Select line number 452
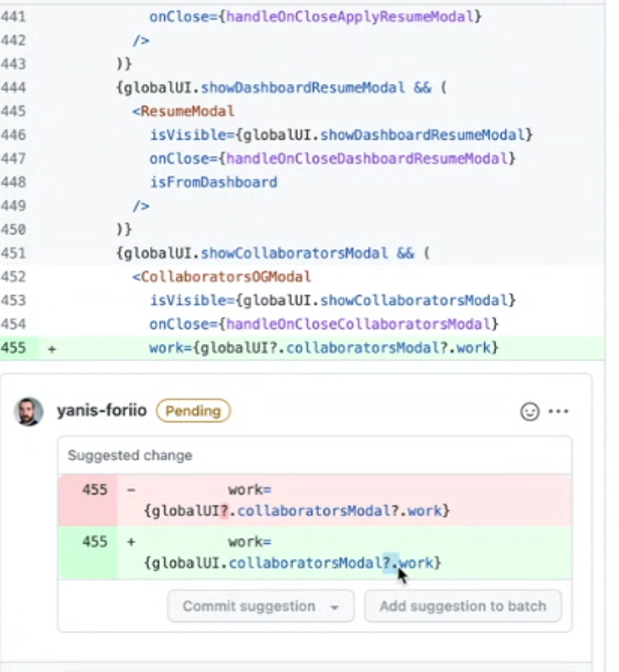This screenshot has height=672, width=619. [14, 277]
